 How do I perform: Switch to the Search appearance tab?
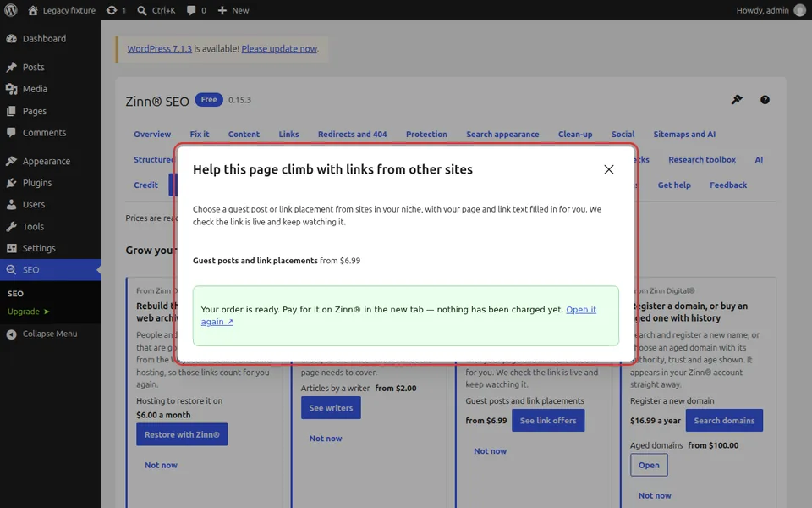pos(502,135)
